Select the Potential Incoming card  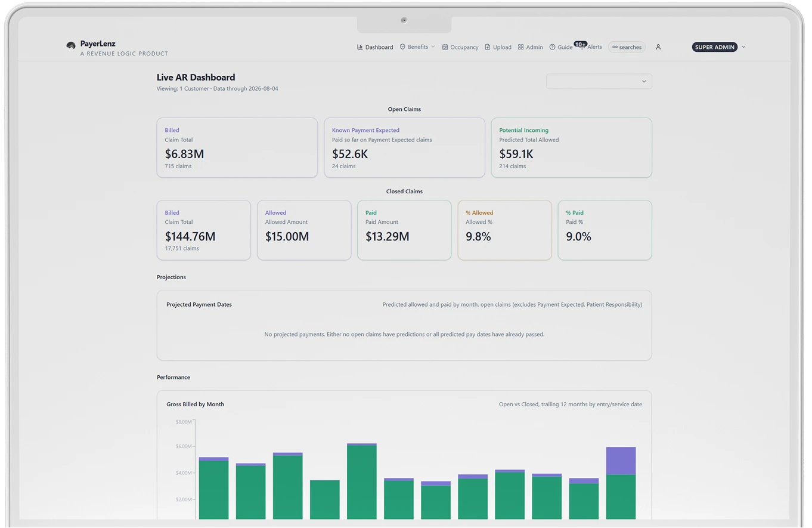[571, 147]
